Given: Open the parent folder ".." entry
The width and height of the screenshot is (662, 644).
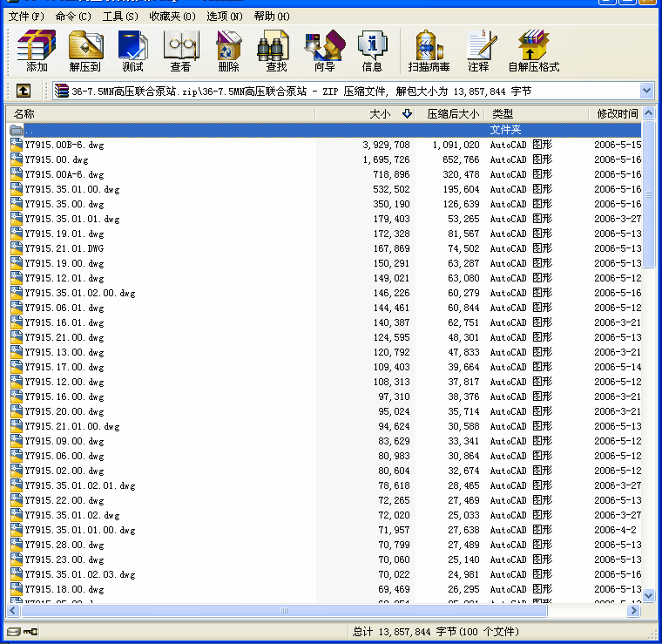Looking at the screenshot, I should point(30,130).
